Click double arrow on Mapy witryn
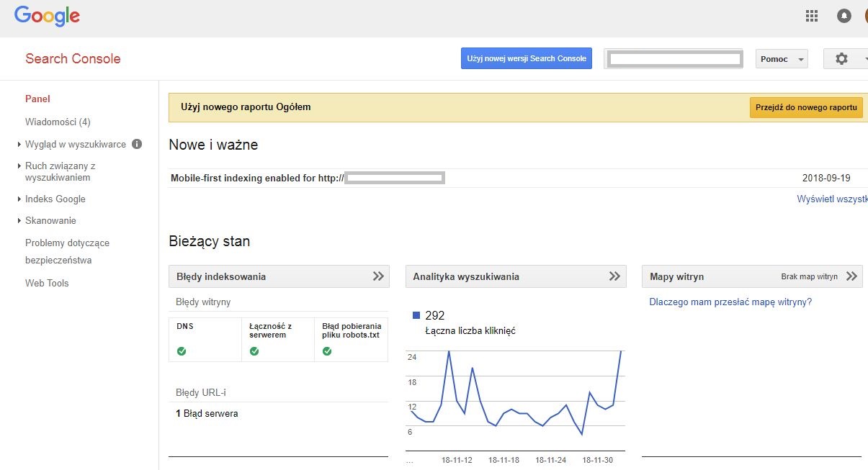868x470 pixels. click(851, 276)
